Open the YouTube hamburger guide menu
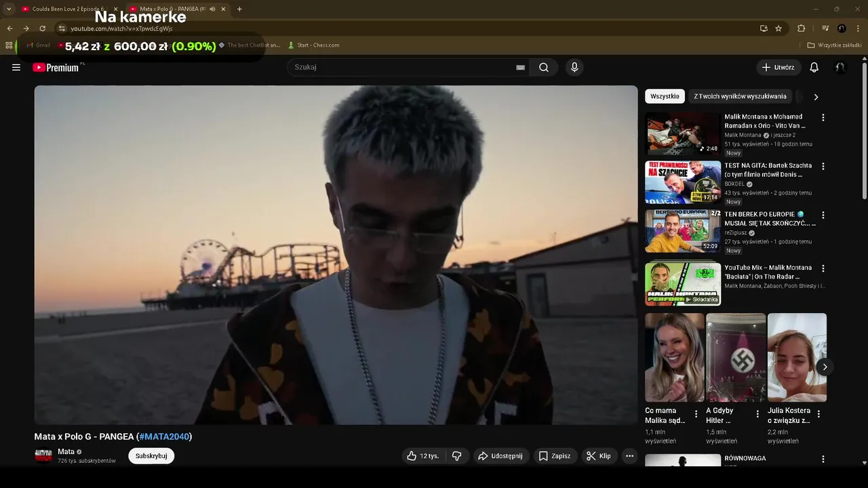 tap(16, 67)
